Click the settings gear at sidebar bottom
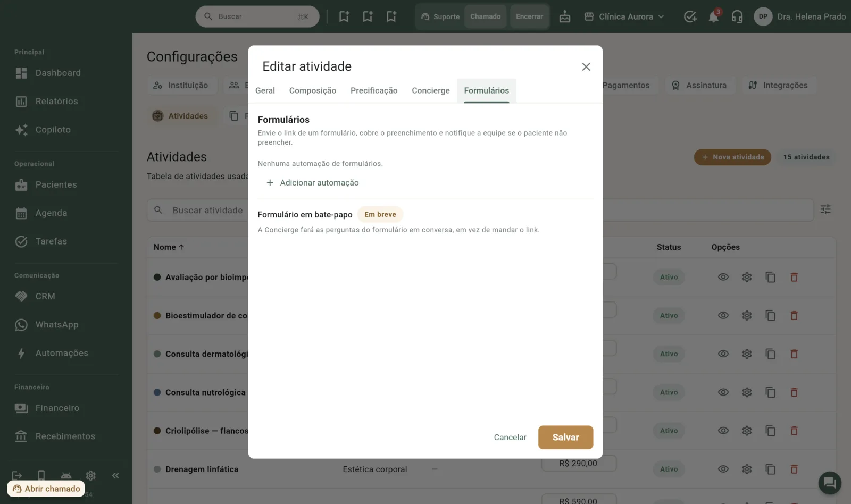Viewport: 851px width, 504px height. [91, 475]
